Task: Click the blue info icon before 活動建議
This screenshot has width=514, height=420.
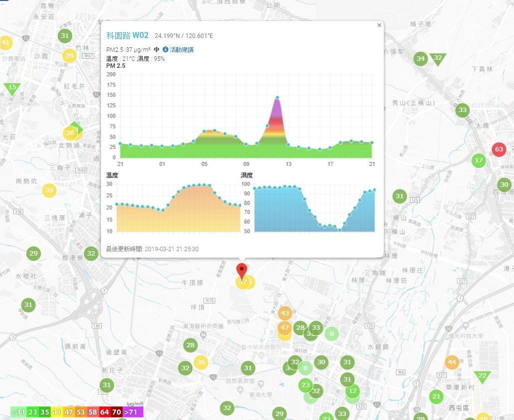Action: tap(166, 49)
